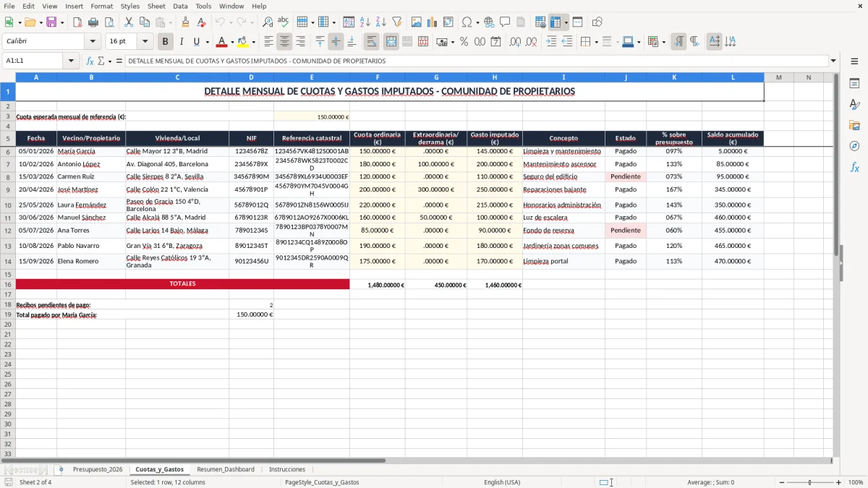Increase indent
This screenshot has height=488, width=868.
pyautogui.click(x=551, y=42)
